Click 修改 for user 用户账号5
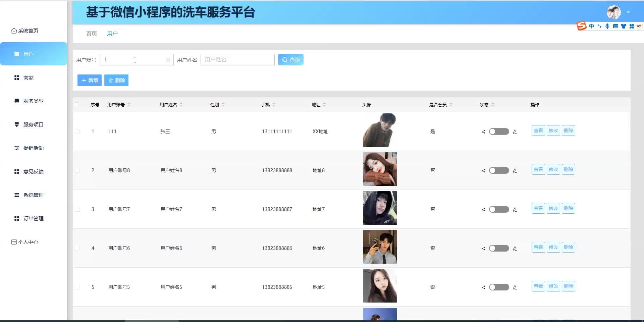644x322 pixels. coord(553,286)
